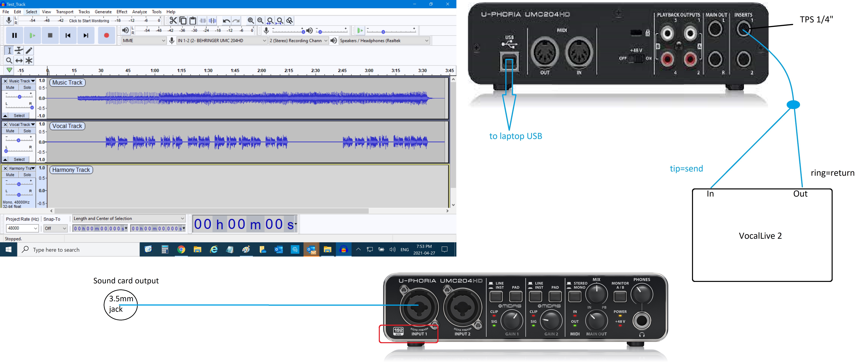Choose the Selection (I-beam) tool
The image size is (868, 362).
click(9, 50)
